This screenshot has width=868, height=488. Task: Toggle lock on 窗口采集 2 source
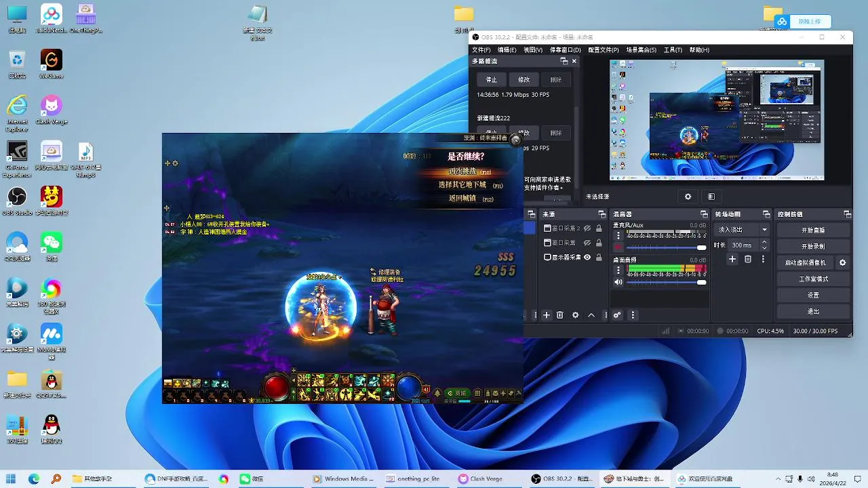(599, 228)
